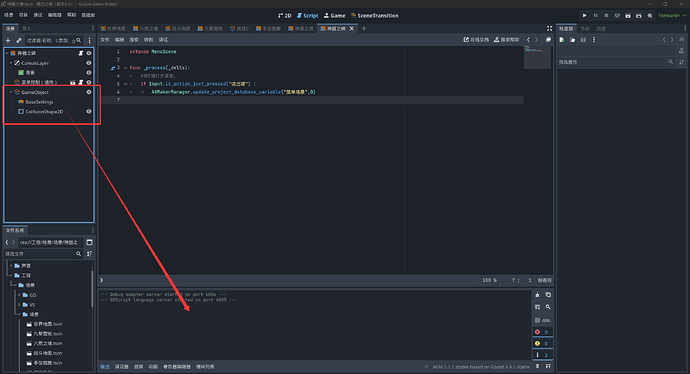Go to next script in history
This screenshot has height=374, width=690.
[536, 40]
